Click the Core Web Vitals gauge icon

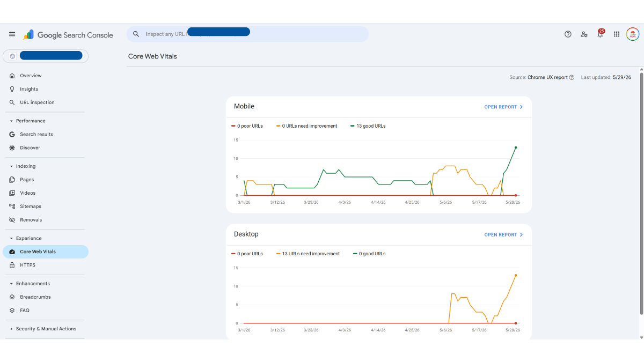(12, 252)
